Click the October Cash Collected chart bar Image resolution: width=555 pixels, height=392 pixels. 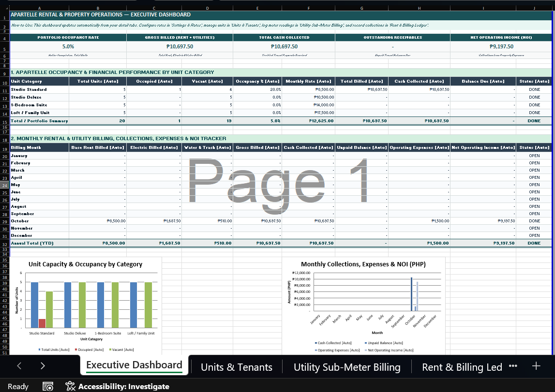pos(411,294)
